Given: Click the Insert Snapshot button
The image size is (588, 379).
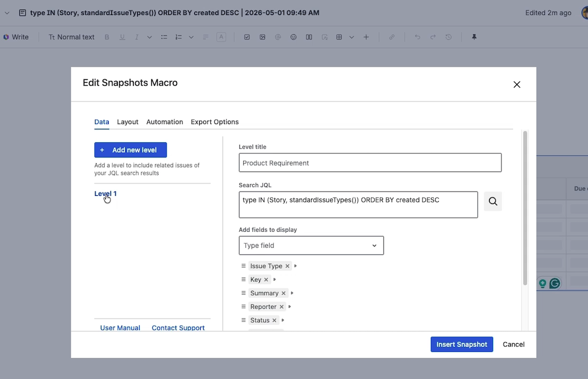Looking at the screenshot, I should pyautogui.click(x=462, y=344).
